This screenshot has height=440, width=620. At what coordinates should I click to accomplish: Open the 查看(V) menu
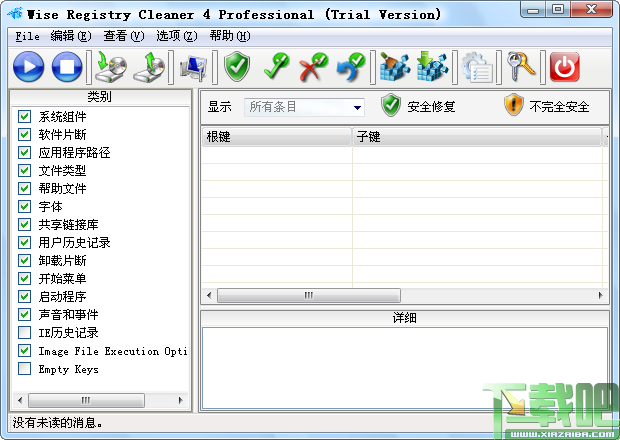(x=124, y=36)
